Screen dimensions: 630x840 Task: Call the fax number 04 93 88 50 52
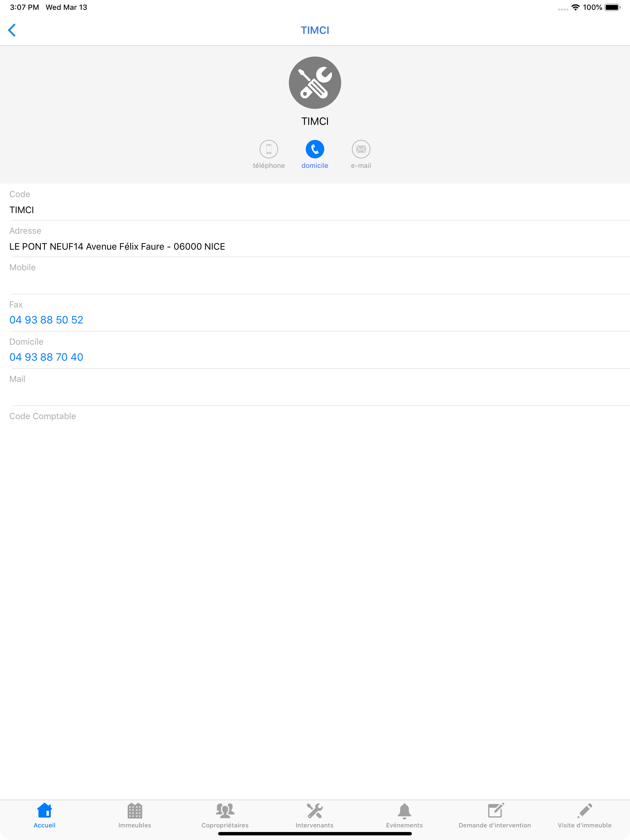click(x=46, y=320)
